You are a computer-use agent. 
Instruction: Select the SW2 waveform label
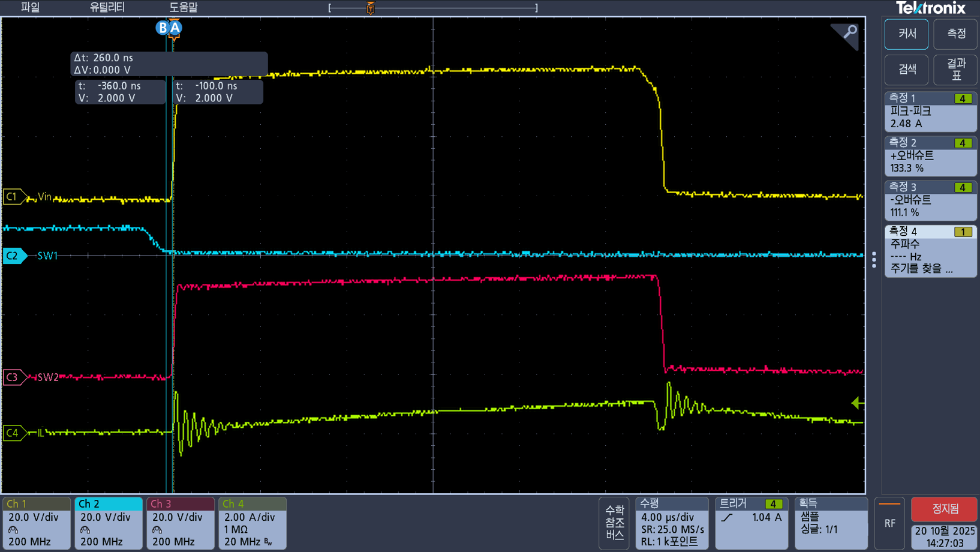[x=48, y=377]
